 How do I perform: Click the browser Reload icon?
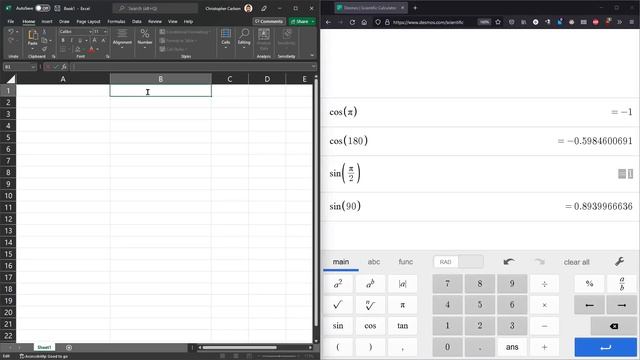[352, 22]
